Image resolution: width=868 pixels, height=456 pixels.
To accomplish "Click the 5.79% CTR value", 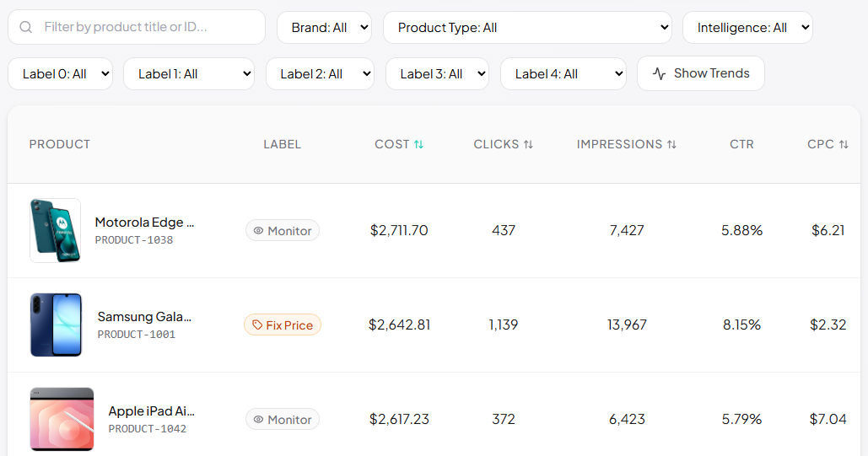I will click(741, 420).
